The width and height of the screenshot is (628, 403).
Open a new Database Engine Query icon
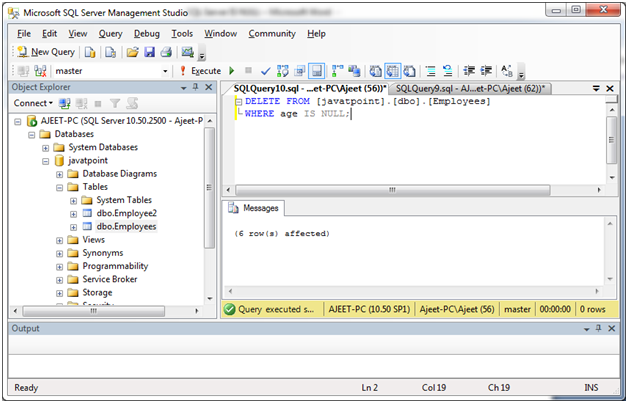tap(90, 52)
